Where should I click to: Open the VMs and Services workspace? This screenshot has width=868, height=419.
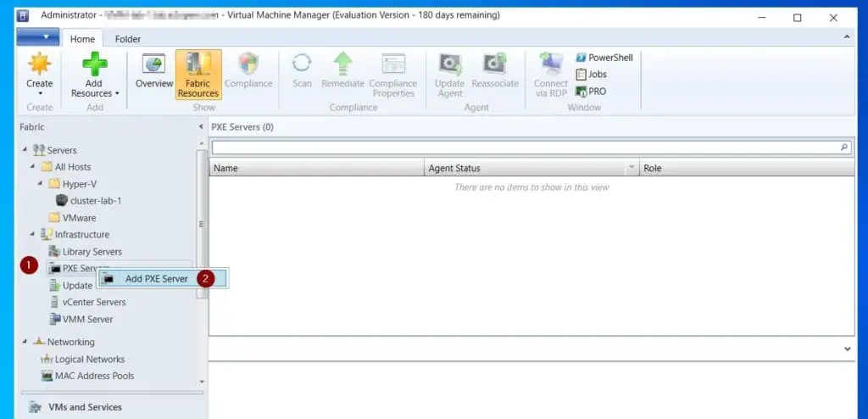(75, 407)
